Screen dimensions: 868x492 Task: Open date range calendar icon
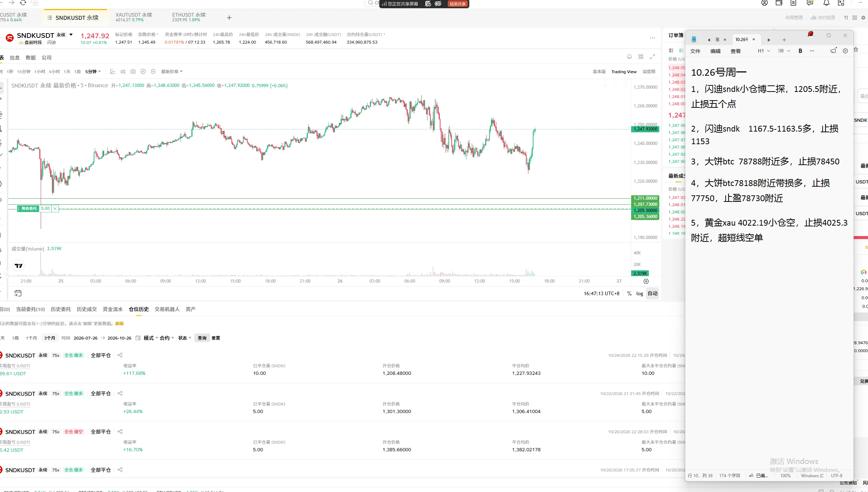tap(138, 338)
